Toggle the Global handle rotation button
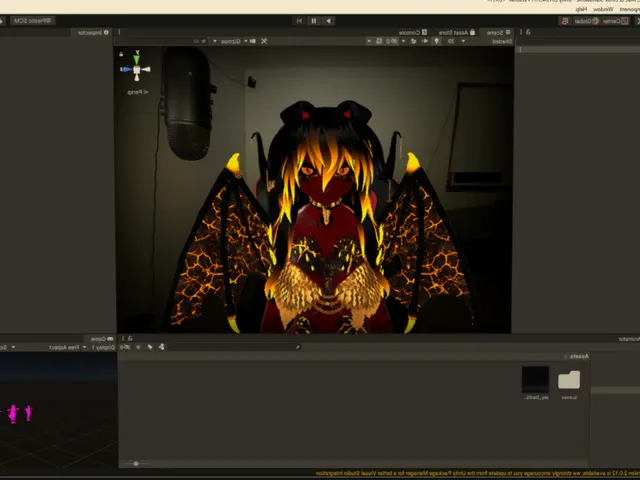This screenshot has height=480, width=640. tap(586, 21)
